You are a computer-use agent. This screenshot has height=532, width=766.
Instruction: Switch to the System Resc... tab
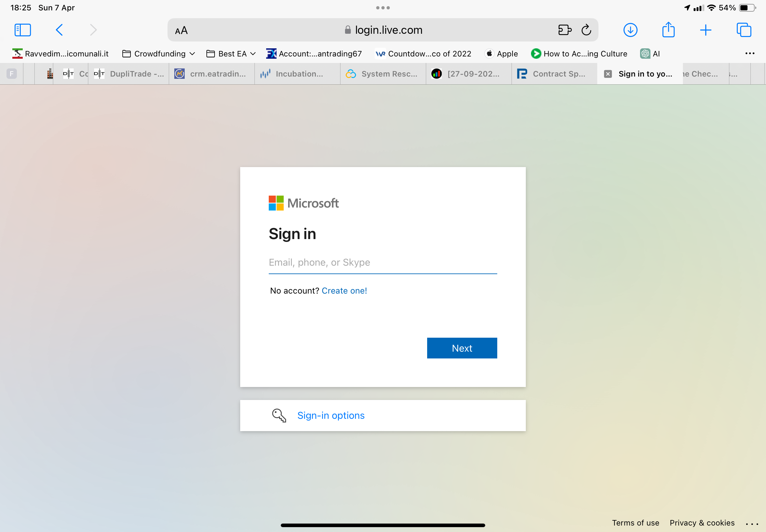tap(383, 74)
